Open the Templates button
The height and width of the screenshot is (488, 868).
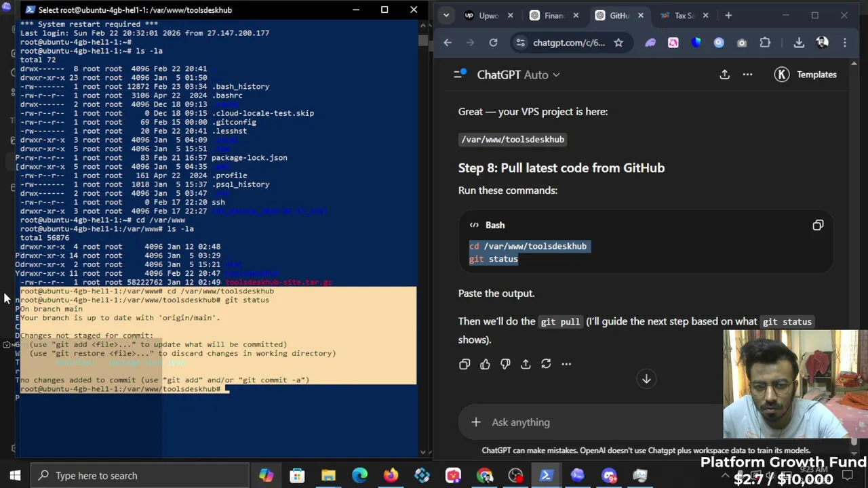coord(806,75)
